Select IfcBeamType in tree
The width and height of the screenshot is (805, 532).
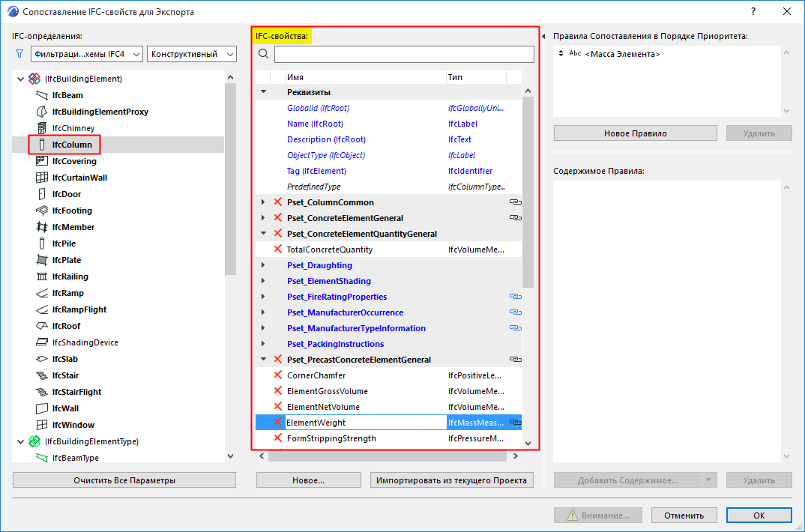click(76, 458)
